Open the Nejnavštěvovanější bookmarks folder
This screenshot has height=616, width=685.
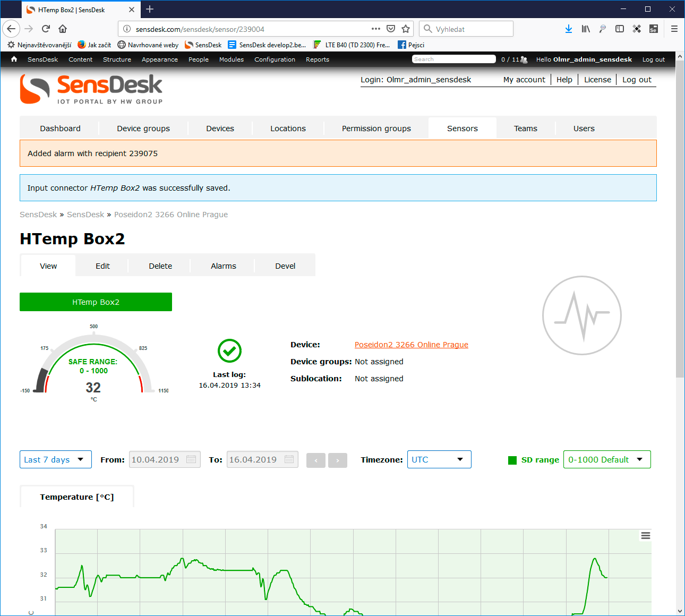click(x=39, y=45)
